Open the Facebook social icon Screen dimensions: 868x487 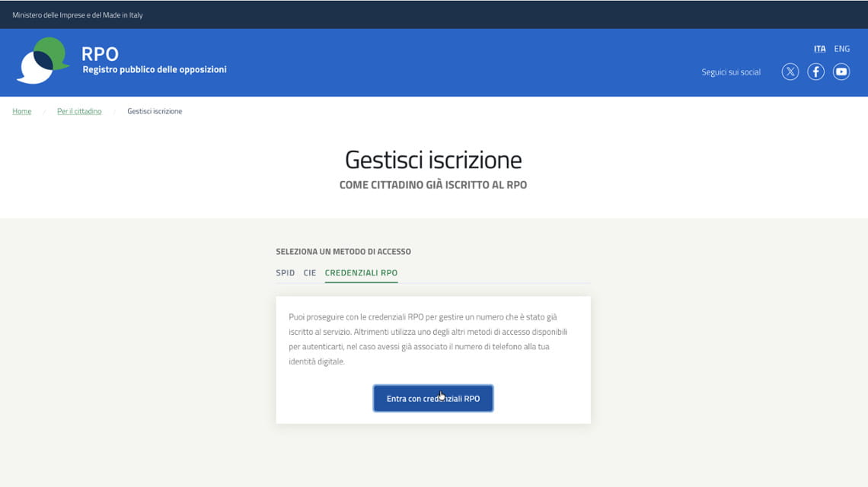[x=815, y=72]
